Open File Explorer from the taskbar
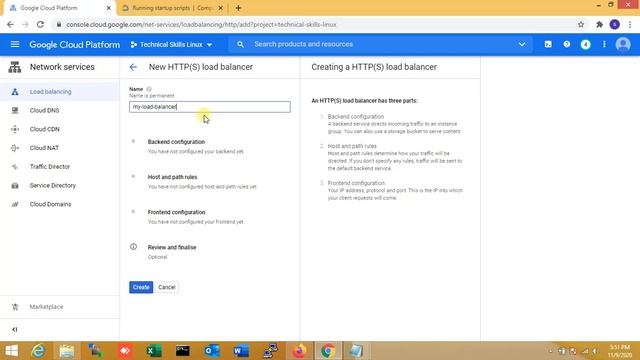Screen dimensions: 640x360 tap(67, 351)
